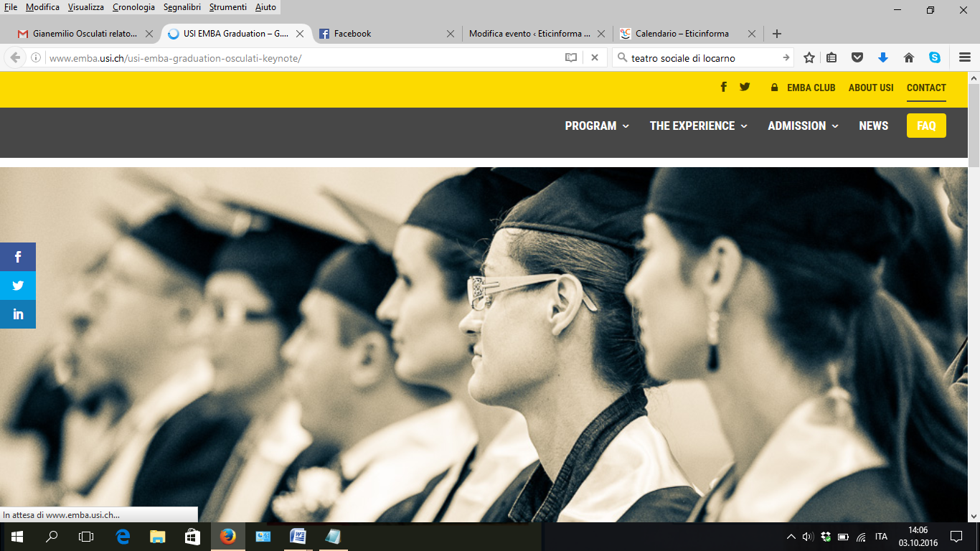This screenshot has width=980, height=551.
Task: Share page via LinkedIn side button
Action: click(x=18, y=314)
